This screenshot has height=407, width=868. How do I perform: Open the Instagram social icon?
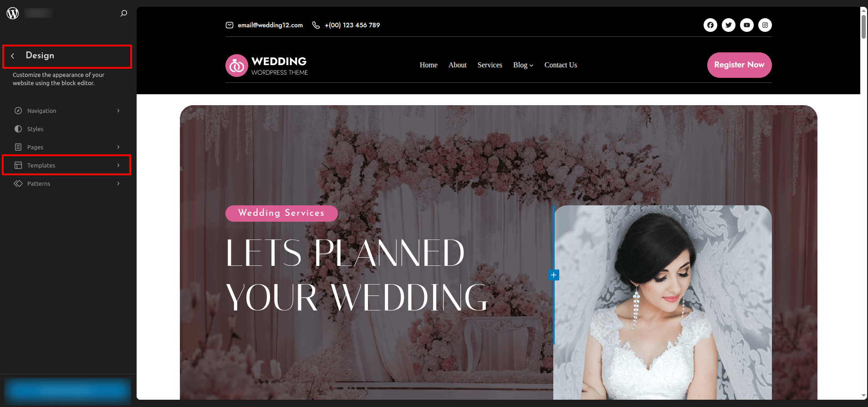coord(765,25)
